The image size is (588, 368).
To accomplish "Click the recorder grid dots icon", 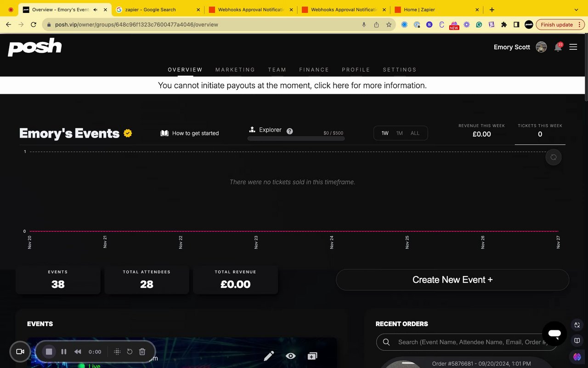I will [117, 351].
